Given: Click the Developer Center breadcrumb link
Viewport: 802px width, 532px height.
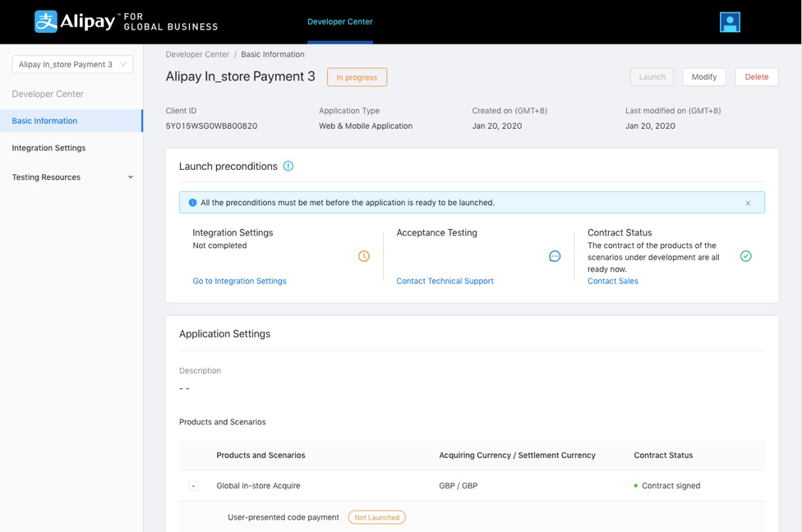Looking at the screenshot, I should pos(197,54).
